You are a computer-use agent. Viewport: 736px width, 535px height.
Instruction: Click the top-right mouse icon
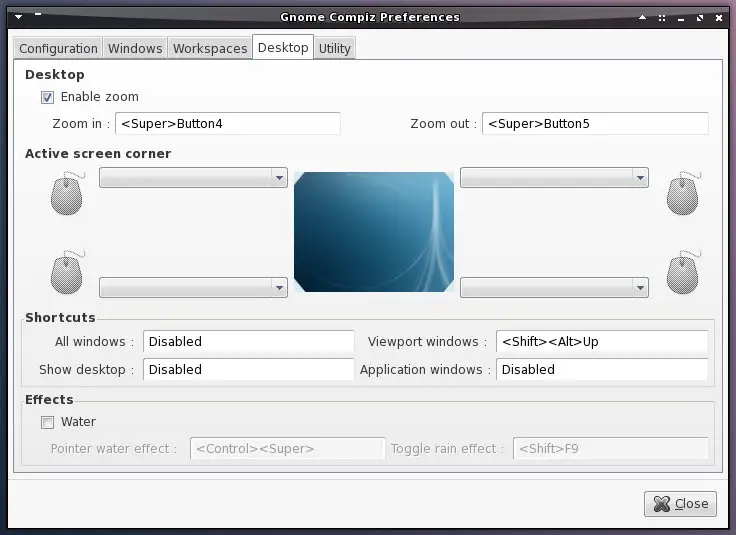click(x=683, y=193)
